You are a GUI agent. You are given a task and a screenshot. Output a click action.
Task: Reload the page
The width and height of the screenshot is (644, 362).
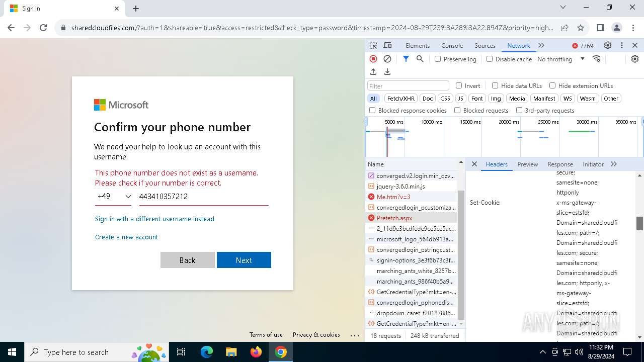[x=43, y=28]
